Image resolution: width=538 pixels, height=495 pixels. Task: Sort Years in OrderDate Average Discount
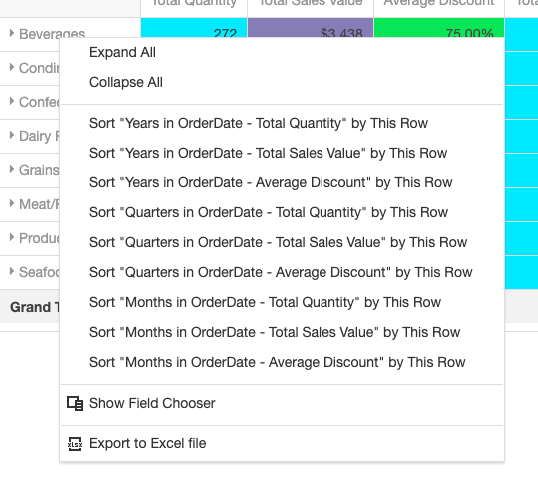point(282,182)
